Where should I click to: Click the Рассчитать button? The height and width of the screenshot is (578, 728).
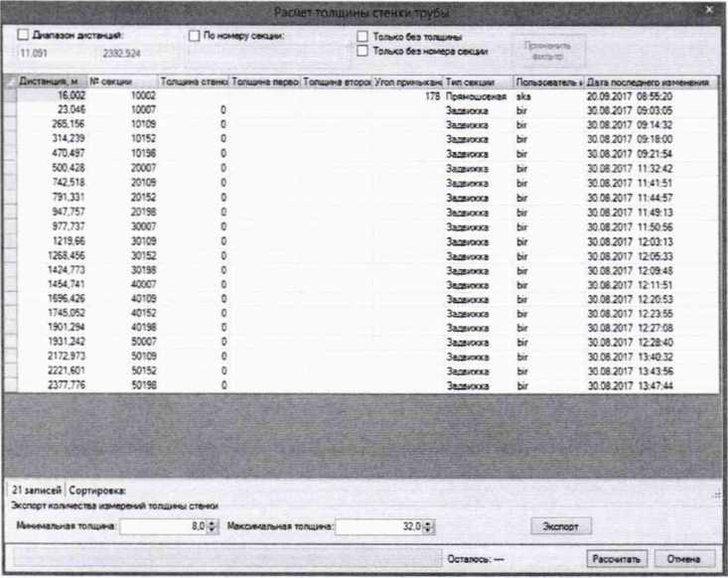tap(620, 558)
